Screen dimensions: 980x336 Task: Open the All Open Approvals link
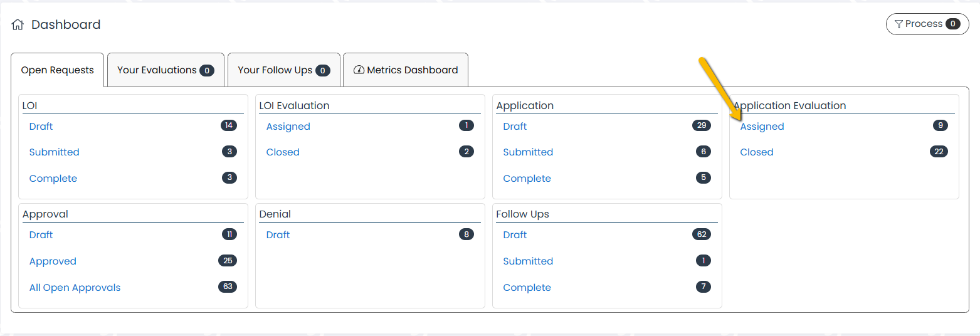click(75, 288)
